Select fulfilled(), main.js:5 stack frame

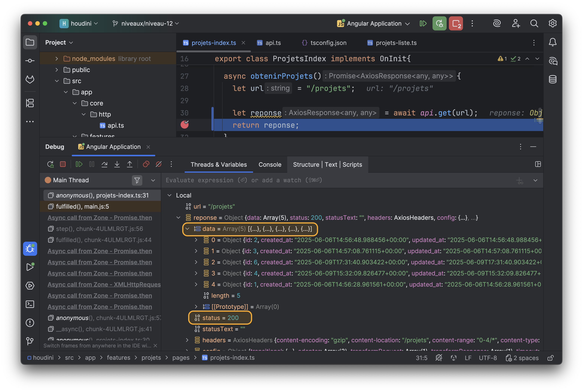(x=82, y=207)
